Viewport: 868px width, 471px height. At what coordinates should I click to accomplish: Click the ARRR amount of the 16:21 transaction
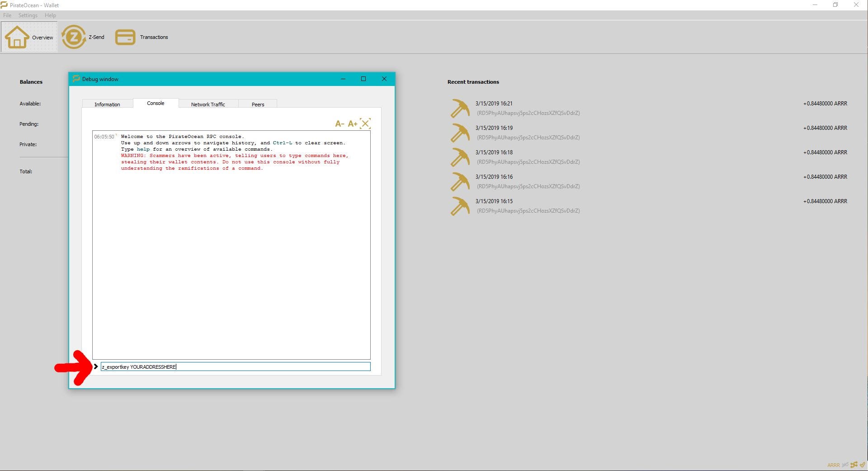coord(825,104)
